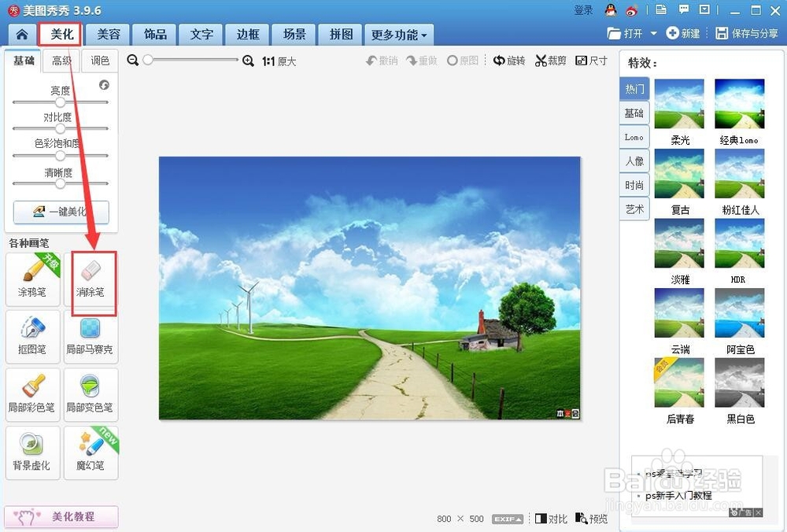The image size is (787, 532).
Task: Apply the HDR effect thumbnail
Action: [x=740, y=243]
